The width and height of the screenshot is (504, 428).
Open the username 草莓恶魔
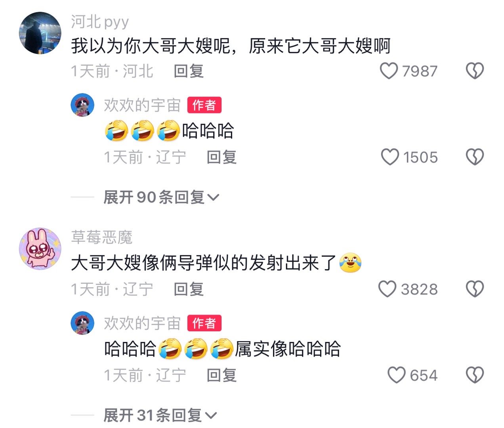tap(102, 237)
